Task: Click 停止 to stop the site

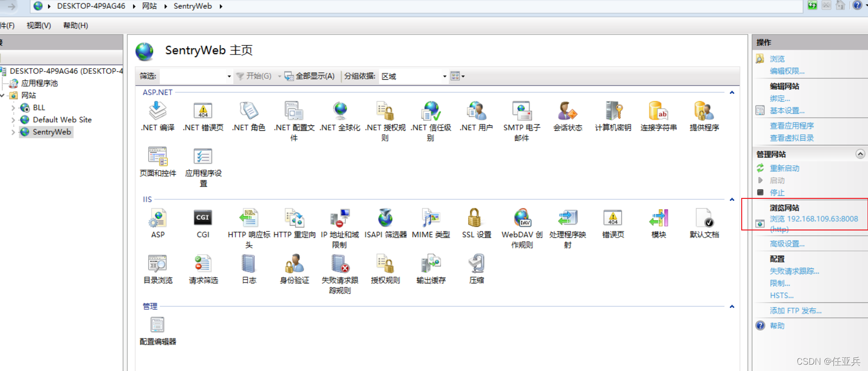Action: click(777, 193)
